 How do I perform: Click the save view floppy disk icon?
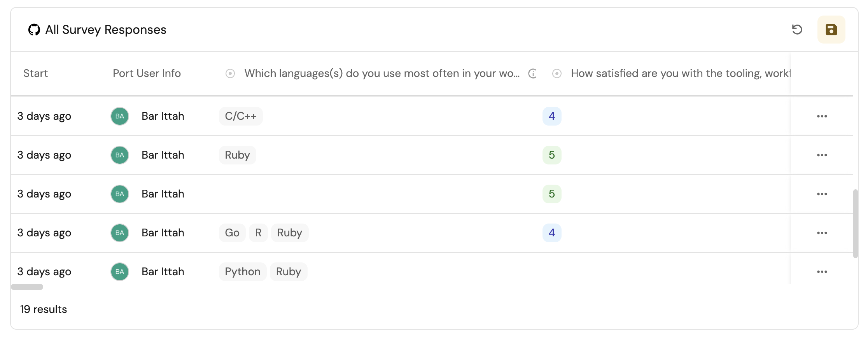coord(831,30)
